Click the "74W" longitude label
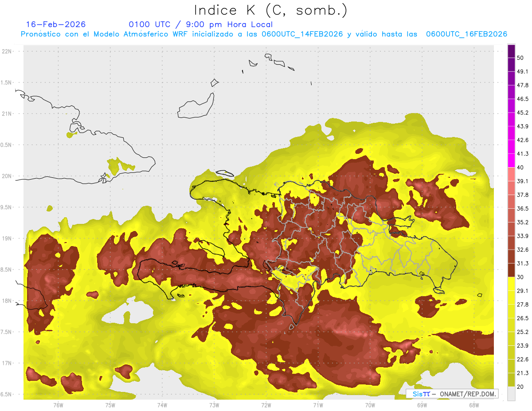The width and height of the screenshot is (532, 411). pos(162,405)
